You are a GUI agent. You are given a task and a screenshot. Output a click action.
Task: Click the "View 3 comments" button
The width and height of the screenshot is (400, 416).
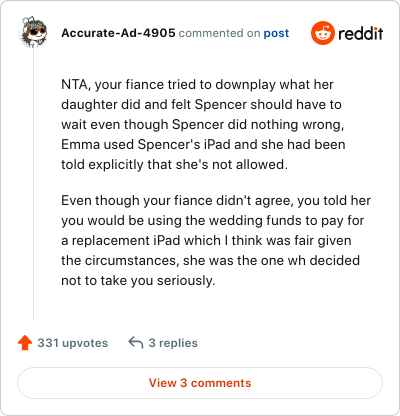[x=200, y=383]
